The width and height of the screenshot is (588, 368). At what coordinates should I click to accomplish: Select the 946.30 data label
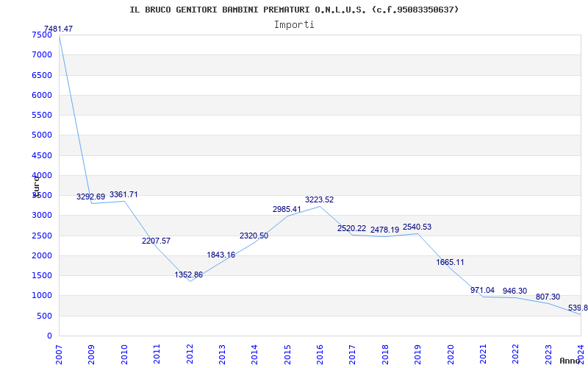click(515, 291)
